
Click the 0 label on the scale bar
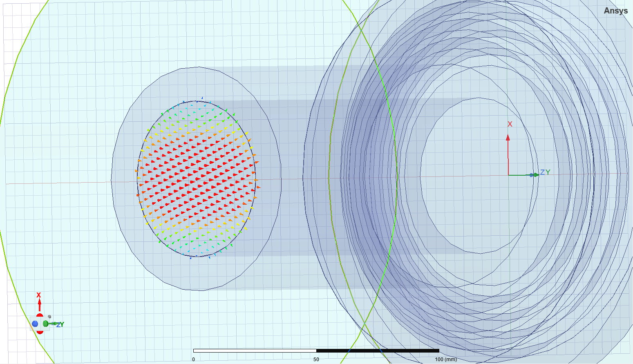tap(193, 360)
